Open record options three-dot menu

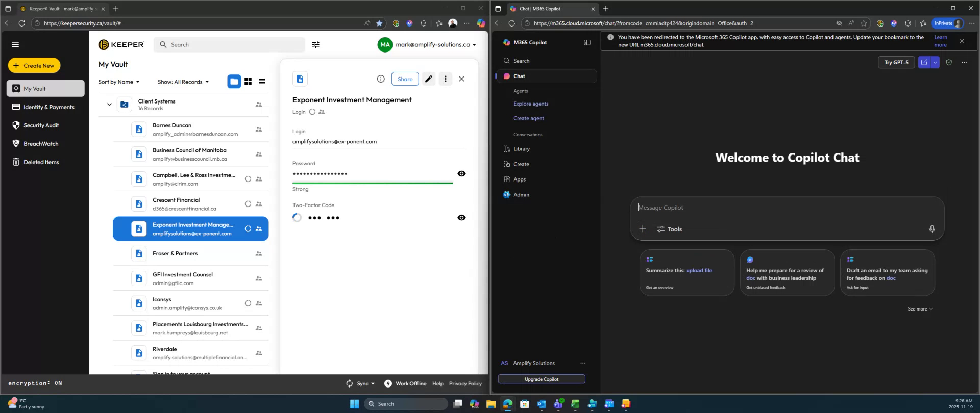pyautogui.click(x=446, y=79)
